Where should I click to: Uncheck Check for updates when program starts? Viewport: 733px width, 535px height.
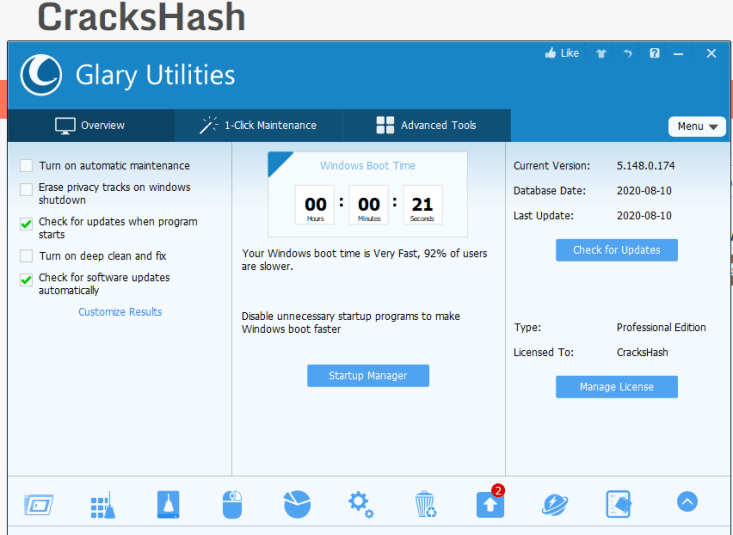(27, 223)
